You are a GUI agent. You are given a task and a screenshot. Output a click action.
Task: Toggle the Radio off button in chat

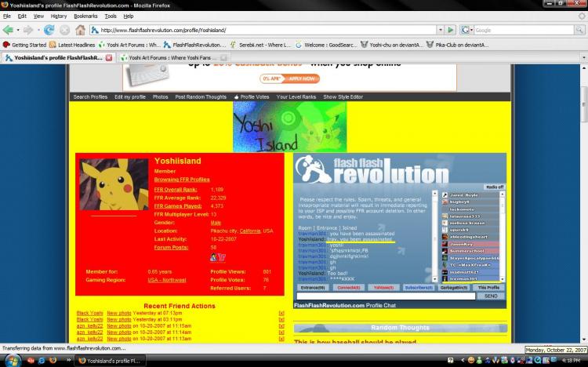[495, 187]
